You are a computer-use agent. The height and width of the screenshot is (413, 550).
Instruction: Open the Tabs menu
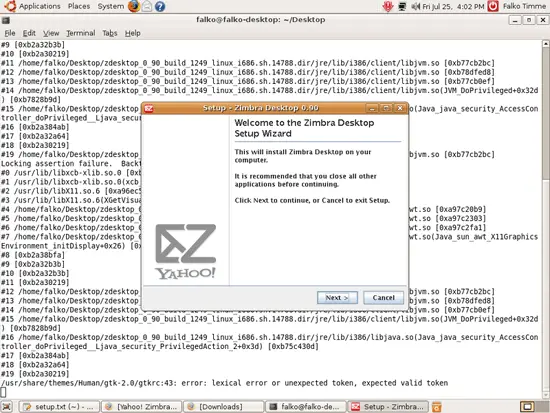point(110,33)
